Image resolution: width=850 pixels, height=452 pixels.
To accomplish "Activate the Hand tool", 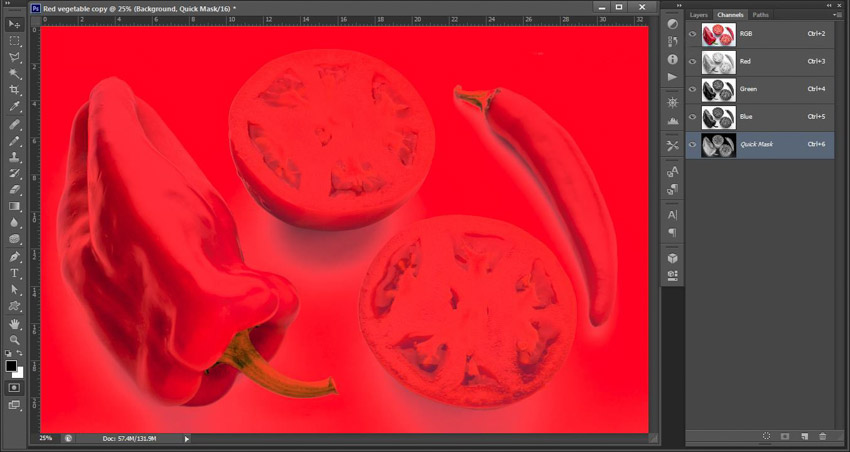I will click(x=15, y=324).
